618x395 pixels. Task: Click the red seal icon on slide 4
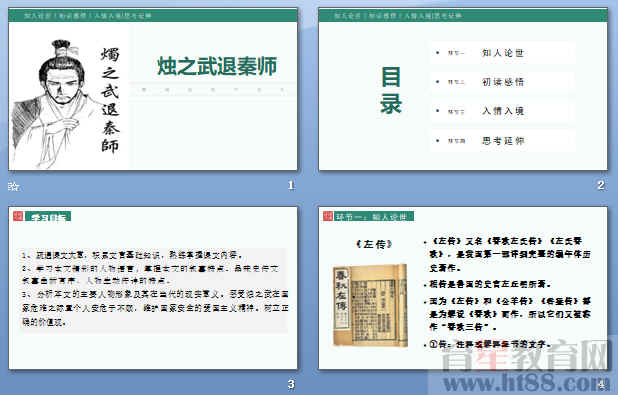pos(328,216)
